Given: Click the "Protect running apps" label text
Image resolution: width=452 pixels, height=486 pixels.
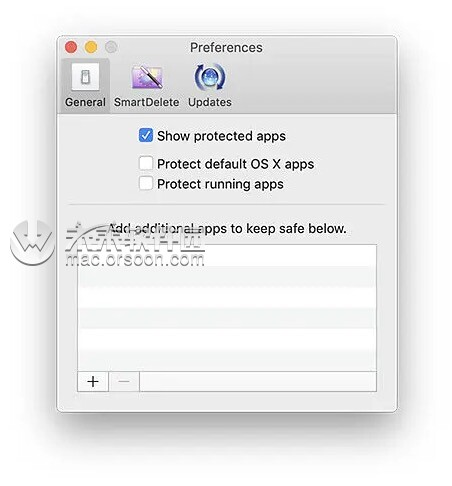Looking at the screenshot, I should click(x=220, y=184).
